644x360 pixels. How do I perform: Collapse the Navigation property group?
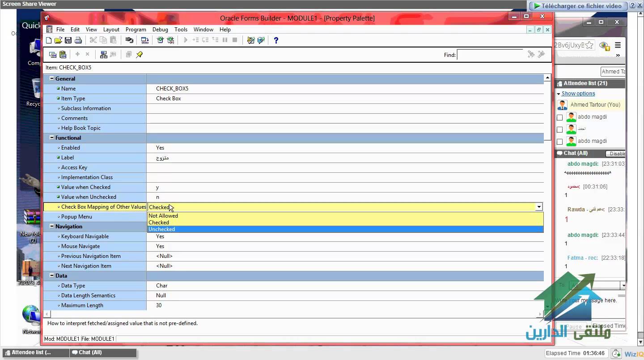coord(52,226)
